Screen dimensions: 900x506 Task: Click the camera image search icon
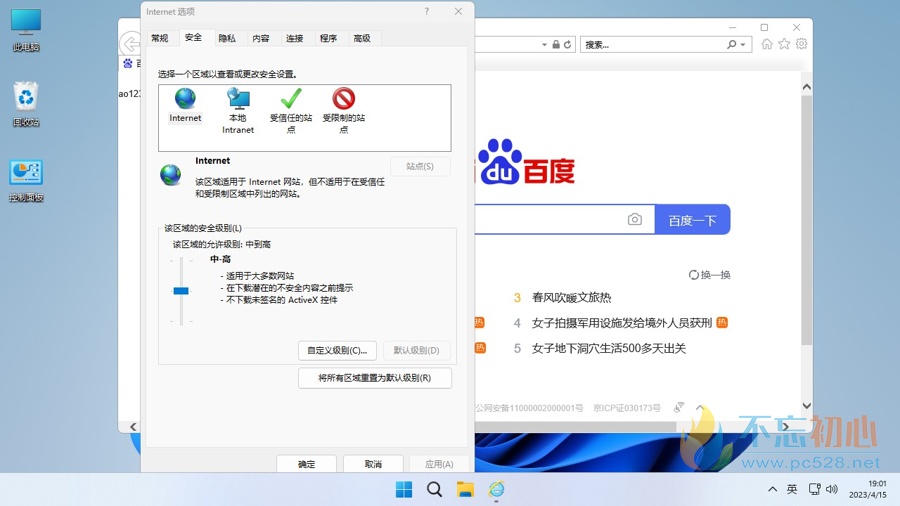(x=635, y=220)
